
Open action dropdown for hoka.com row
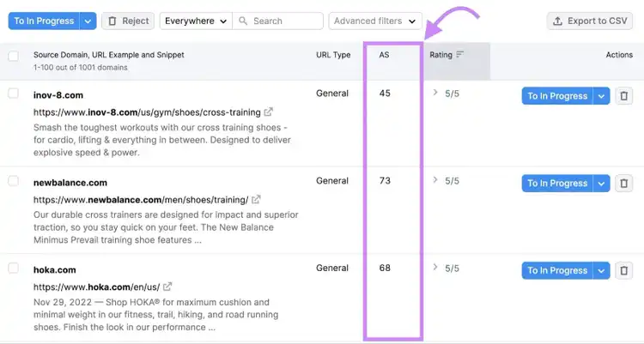coord(602,270)
